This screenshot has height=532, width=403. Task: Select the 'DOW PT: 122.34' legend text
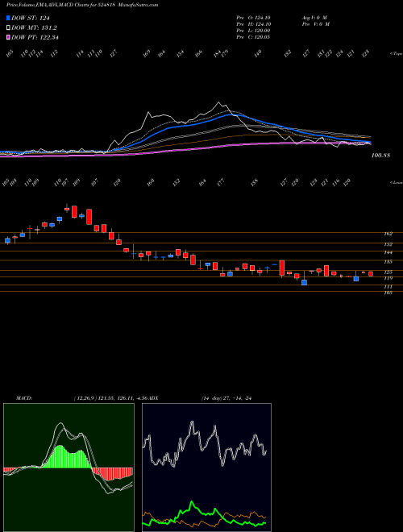tap(35, 37)
